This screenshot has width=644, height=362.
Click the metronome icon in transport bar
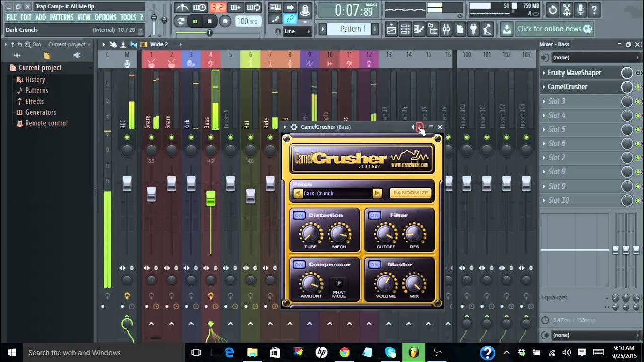[x=182, y=7]
